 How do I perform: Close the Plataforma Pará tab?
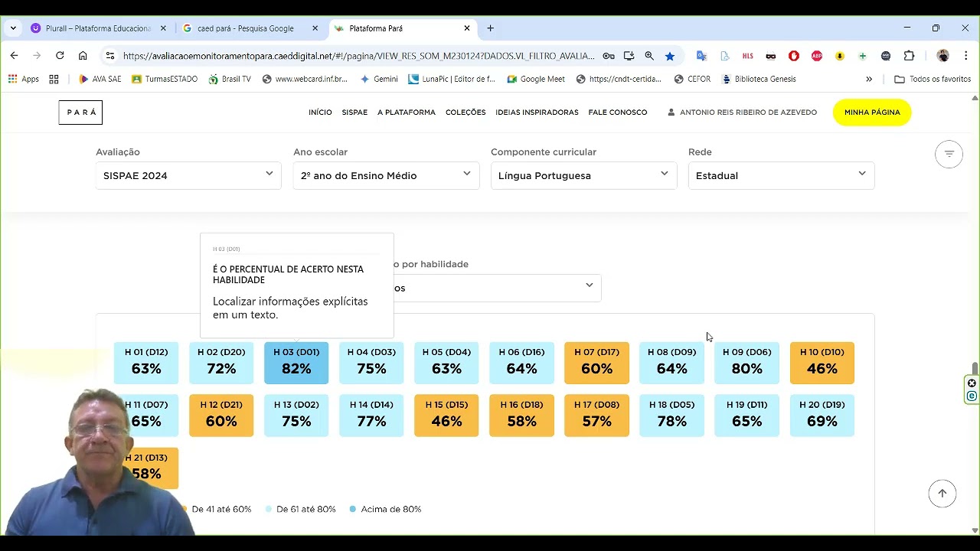467,28
